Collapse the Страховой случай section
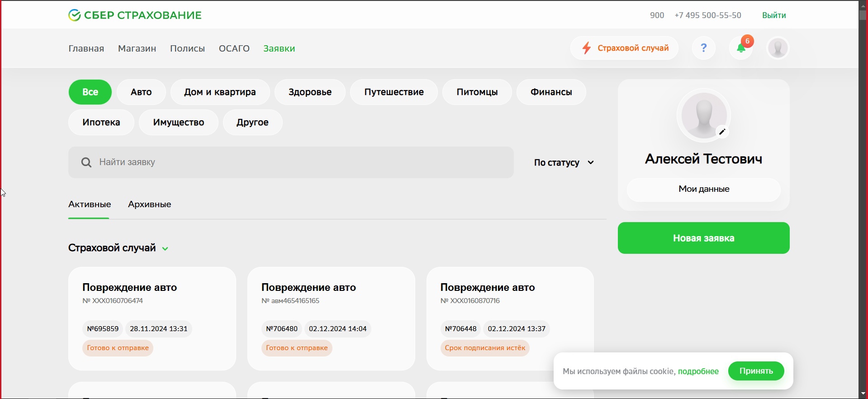The height and width of the screenshot is (399, 868). [119, 248]
